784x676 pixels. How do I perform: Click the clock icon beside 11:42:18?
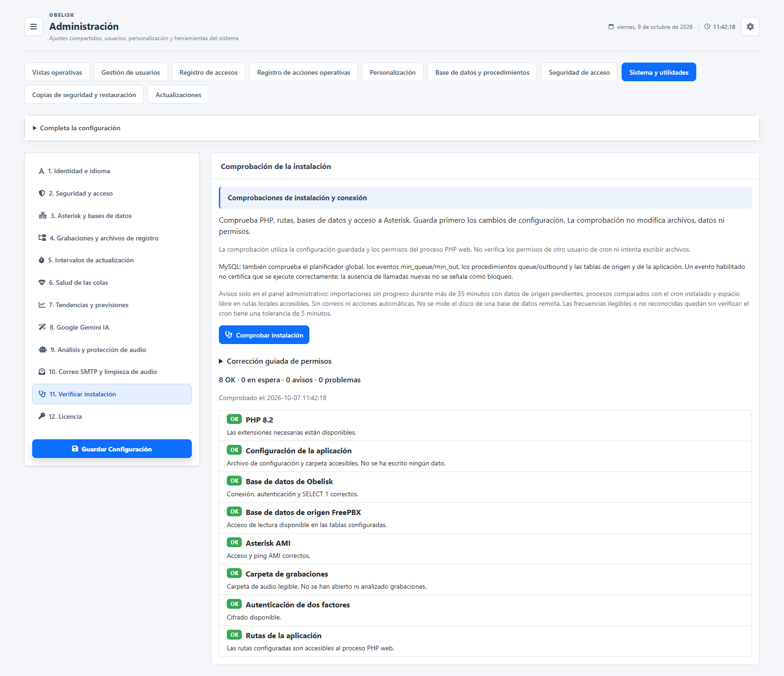point(707,27)
